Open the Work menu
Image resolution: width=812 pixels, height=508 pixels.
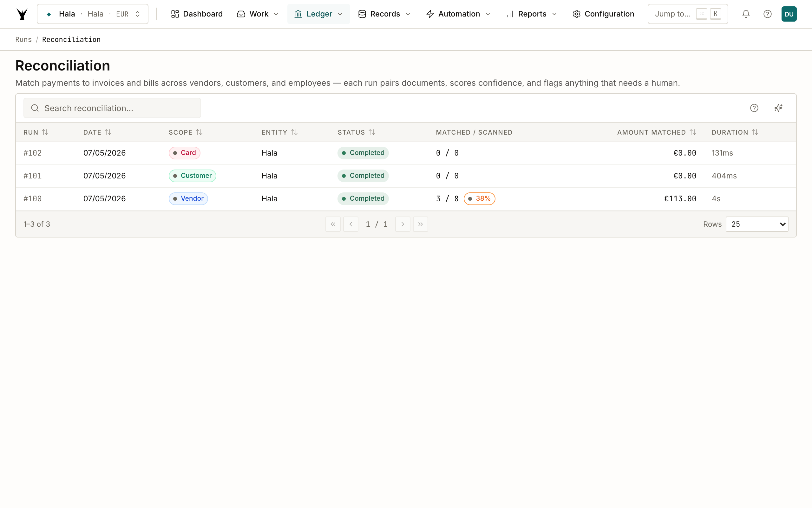pyautogui.click(x=258, y=14)
